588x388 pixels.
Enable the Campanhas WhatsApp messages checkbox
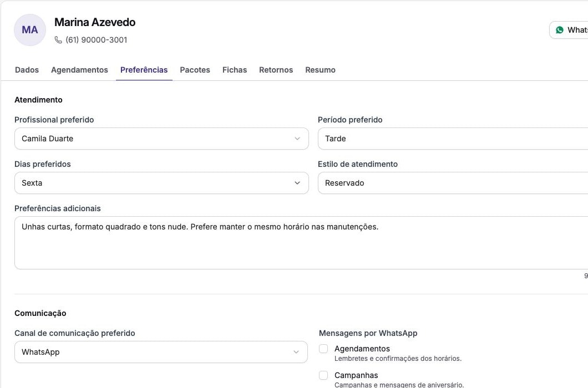(x=323, y=375)
